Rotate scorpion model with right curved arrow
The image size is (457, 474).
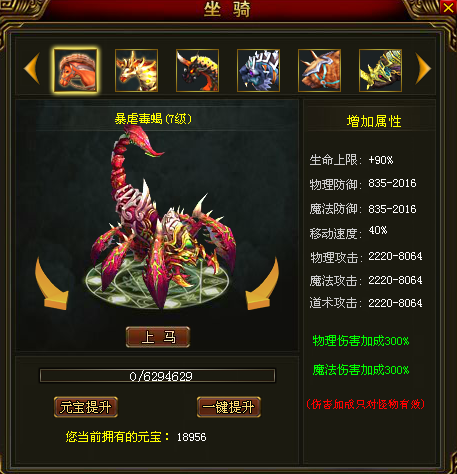pos(263,283)
